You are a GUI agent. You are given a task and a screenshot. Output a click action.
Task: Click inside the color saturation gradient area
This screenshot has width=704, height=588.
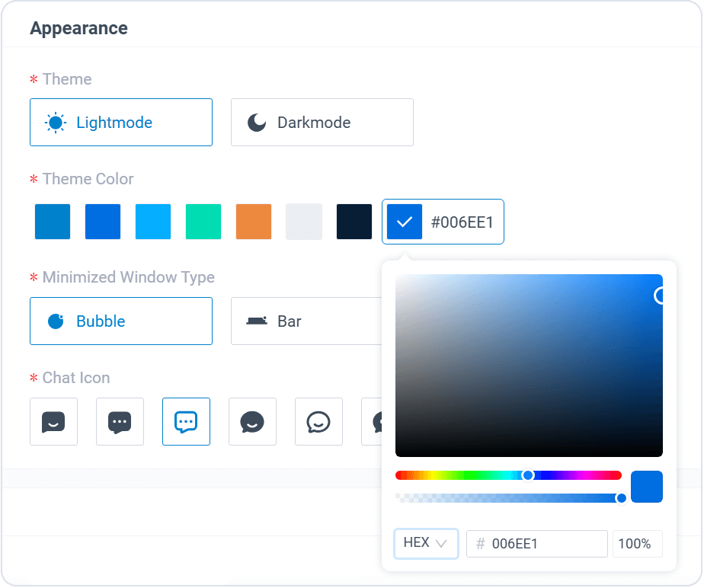click(529, 366)
